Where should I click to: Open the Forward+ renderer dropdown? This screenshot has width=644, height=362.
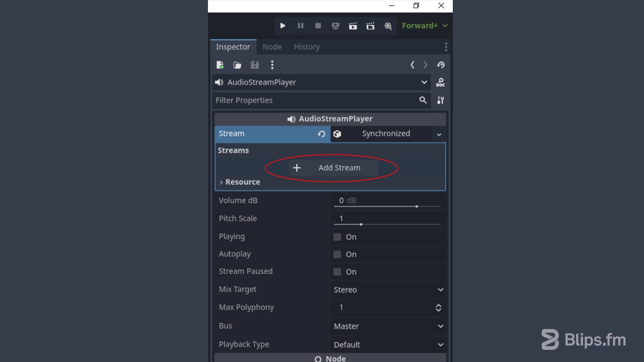tap(425, 26)
